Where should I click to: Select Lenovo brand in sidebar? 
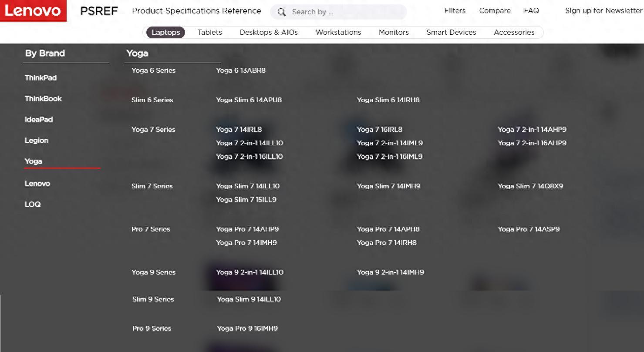click(x=37, y=183)
